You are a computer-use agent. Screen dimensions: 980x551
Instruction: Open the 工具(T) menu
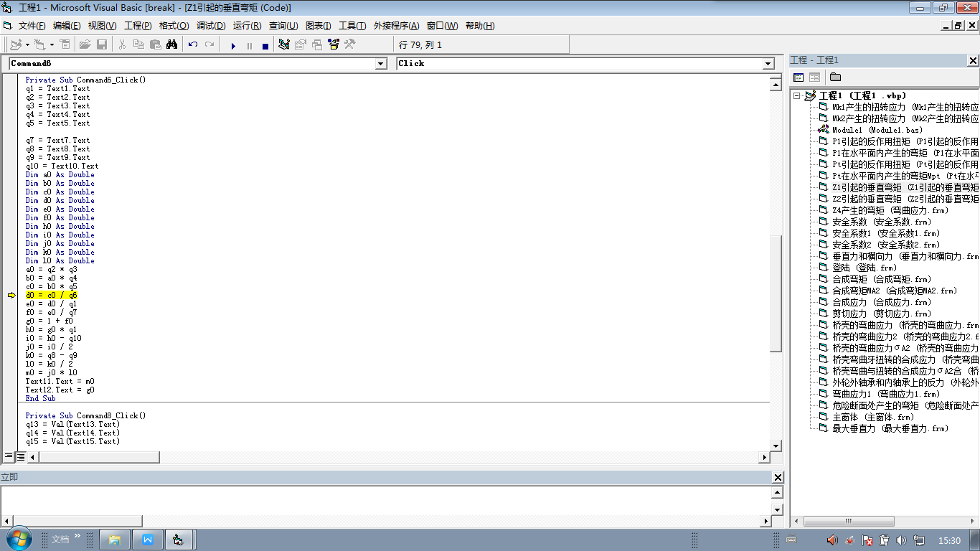pos(352,26)
